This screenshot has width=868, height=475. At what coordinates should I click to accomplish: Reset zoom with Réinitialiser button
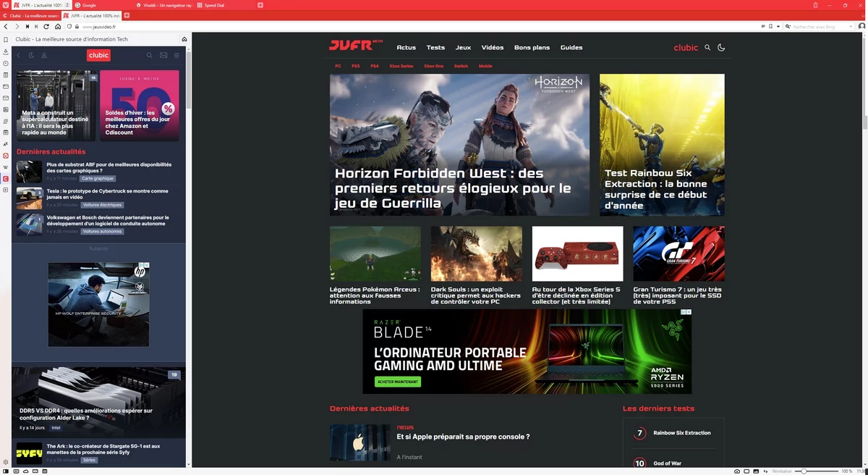[x=782, y=471]
